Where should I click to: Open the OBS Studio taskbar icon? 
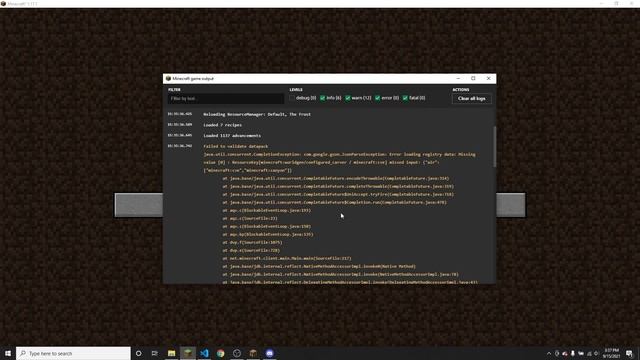(x=237, y=353)
